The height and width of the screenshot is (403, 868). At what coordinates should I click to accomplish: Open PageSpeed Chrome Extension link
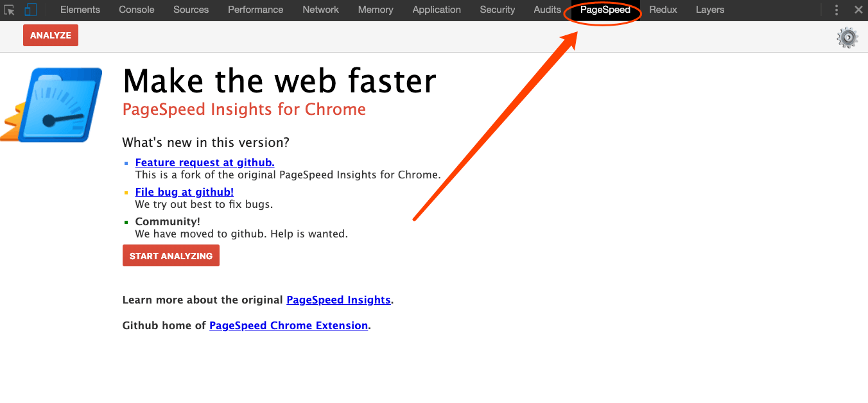coord(289,325)
